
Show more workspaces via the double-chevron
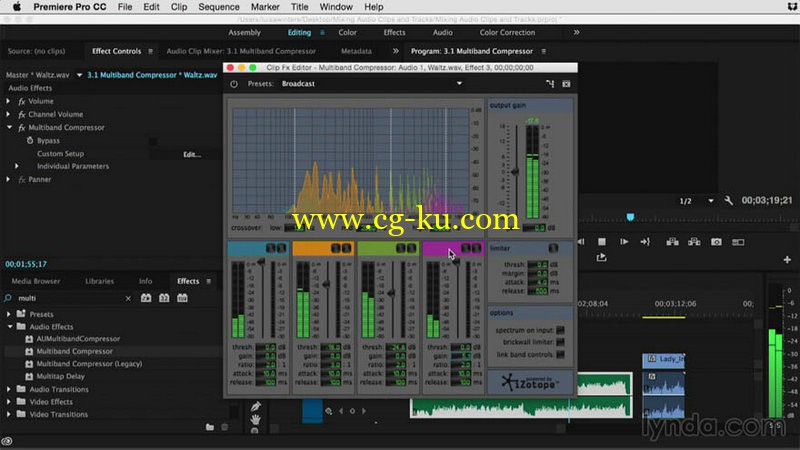pyautogui.click(x=576, y=32)
